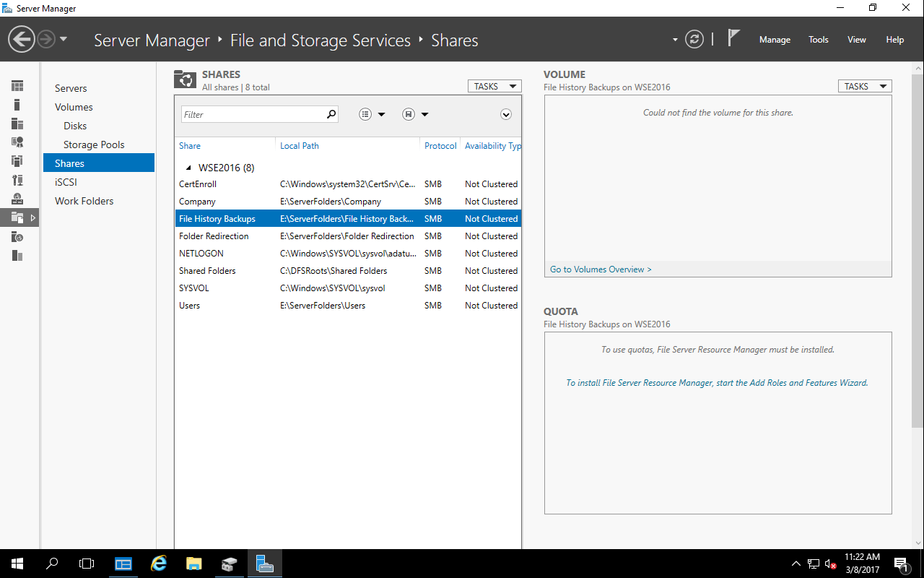Screen dimensions: 924x578
Task: Open dropdown arrow left of refresh
Action: pyautogui.click(x=675, y=40)
